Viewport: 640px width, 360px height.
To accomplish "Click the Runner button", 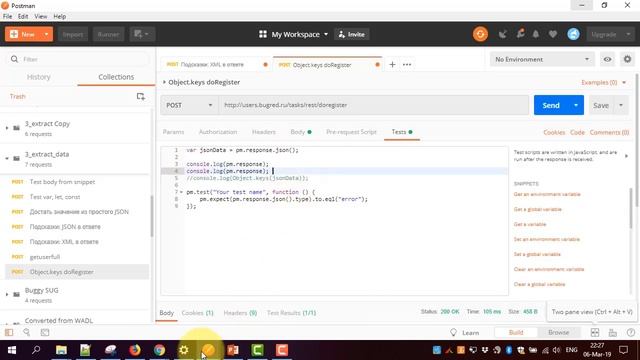I will click(108, 34).
